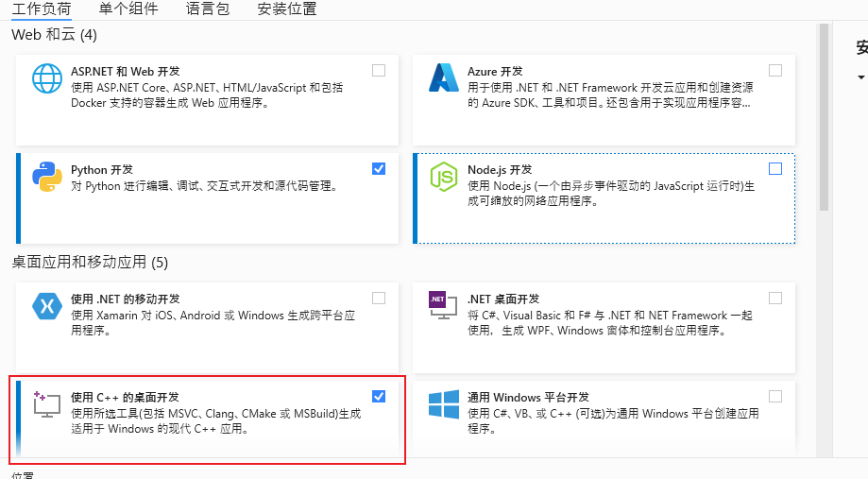Expand the arrow in the right details panel
The height and width of the screenshot is (479, 868).
[x=860, y=77]
